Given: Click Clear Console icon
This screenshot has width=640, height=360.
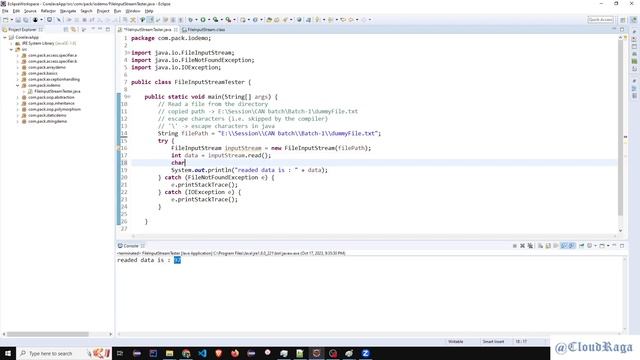Looking at the screenshot, I should (540, 246).
